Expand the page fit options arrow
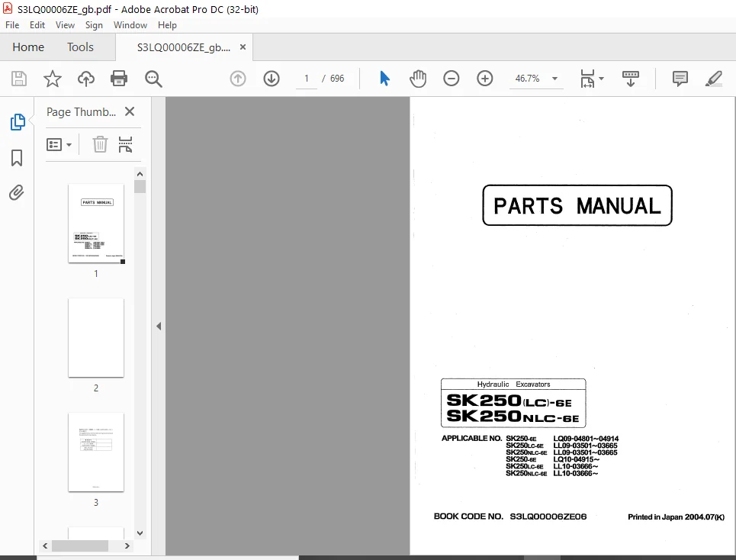 point(601,79)
